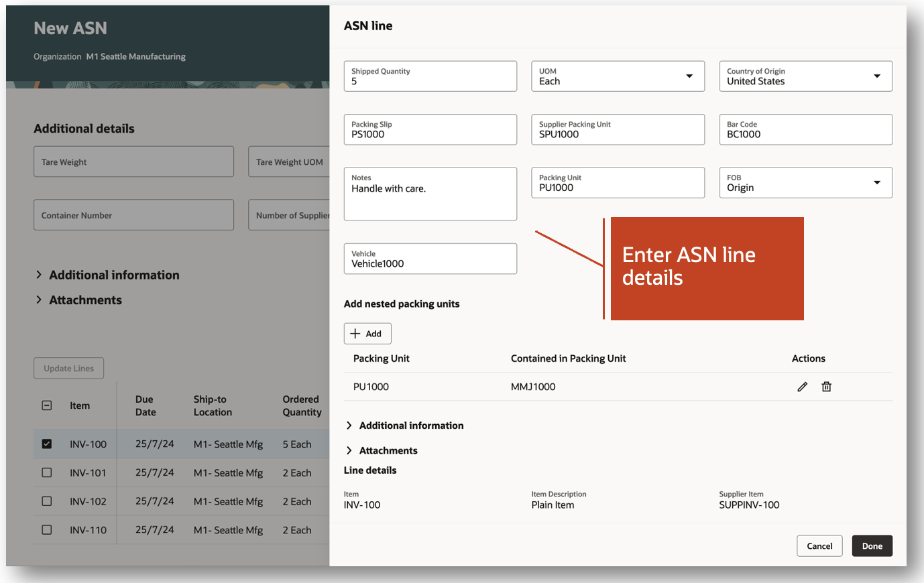924x583 pixels.
Task: Click the SUPPINV-100 supplier item value
Action: pyautogui.click(x=749, y=505)
